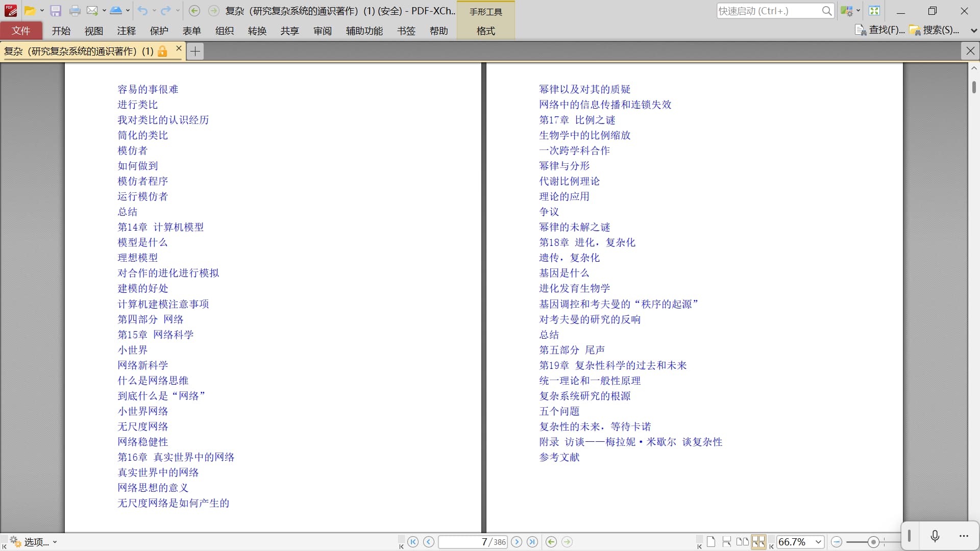Open link 第15章 网络科学
980x551 pixels.
(x=156, y=335)
